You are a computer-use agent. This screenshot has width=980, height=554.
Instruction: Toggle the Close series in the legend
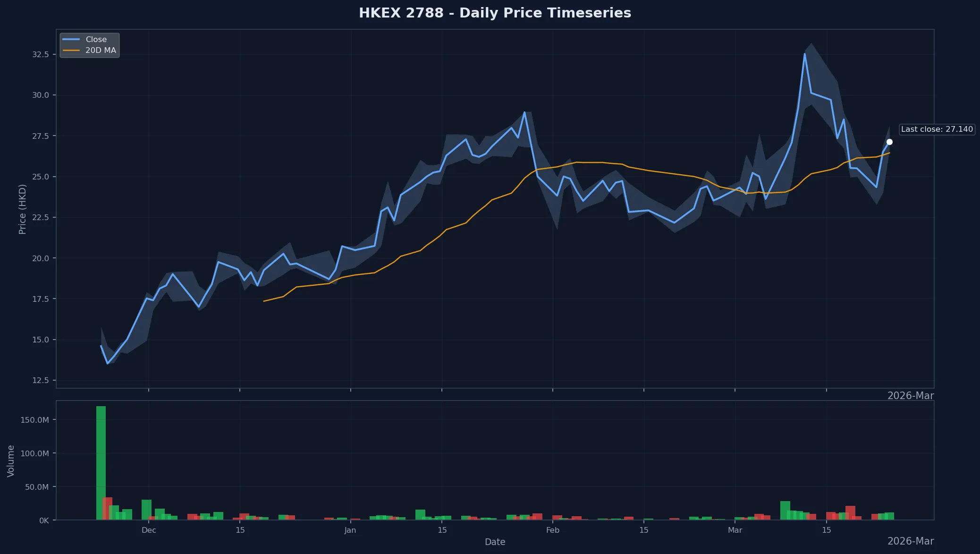(95, 39)
